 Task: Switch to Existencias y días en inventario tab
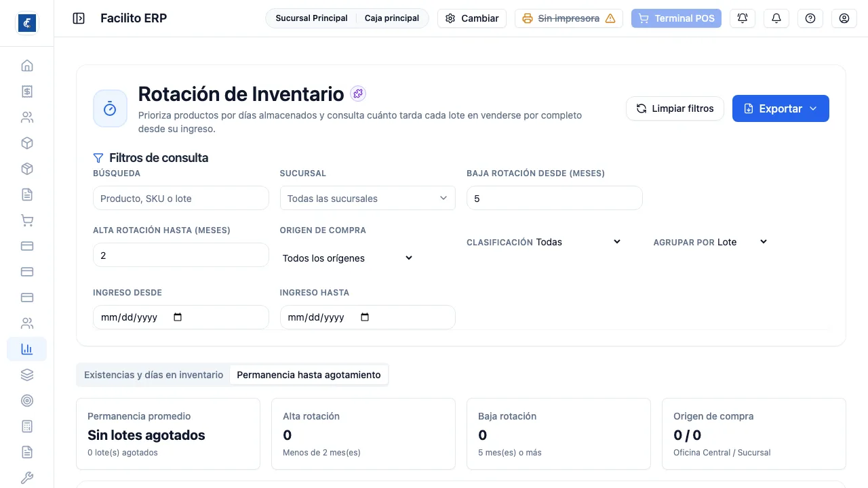click(153, 375)
